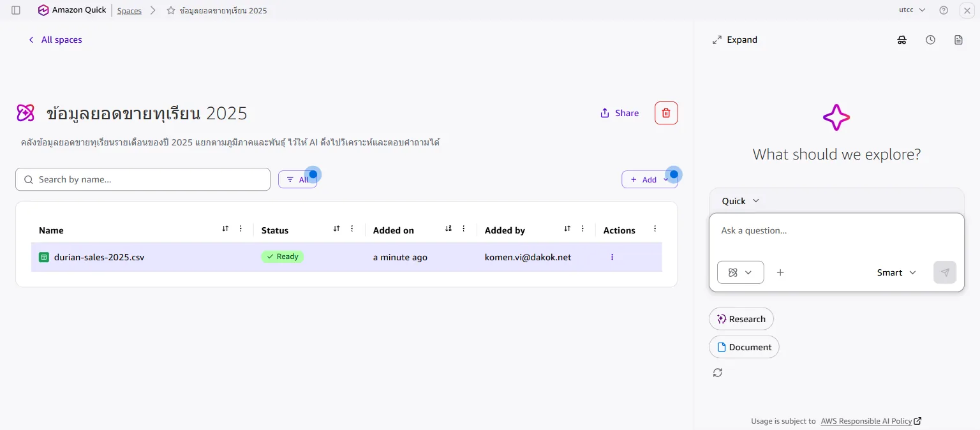The width and height of the screenshot is (980, 430).
Task: Expand the chat panel
Action: click(735, 40)
